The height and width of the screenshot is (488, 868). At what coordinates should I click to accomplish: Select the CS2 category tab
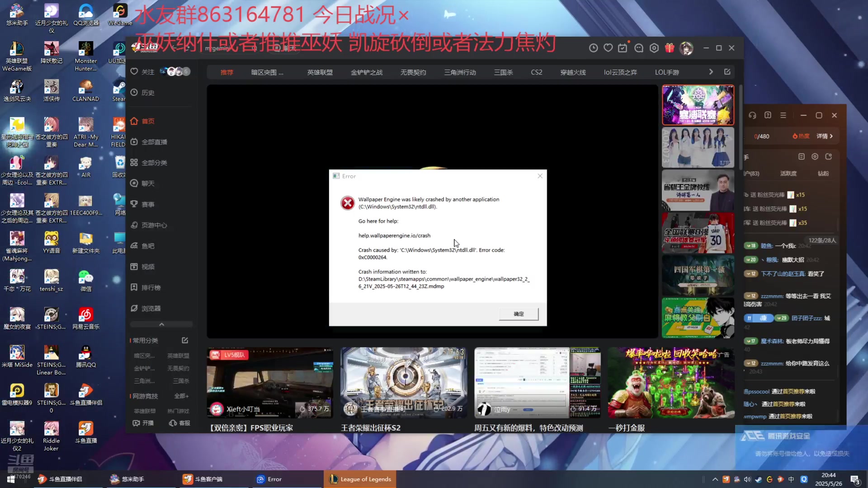[x=537, y=72]
